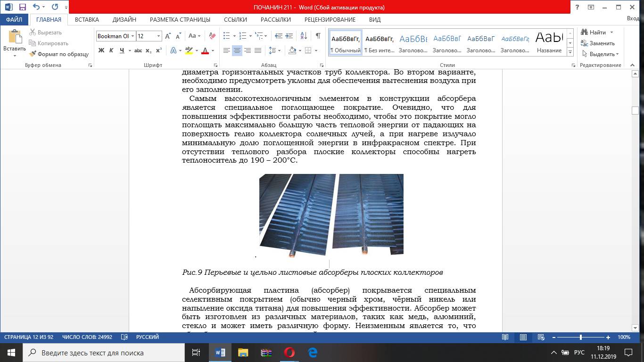Align text left
Viewport: 644px width, 362px height.
(x=227, y=50)
